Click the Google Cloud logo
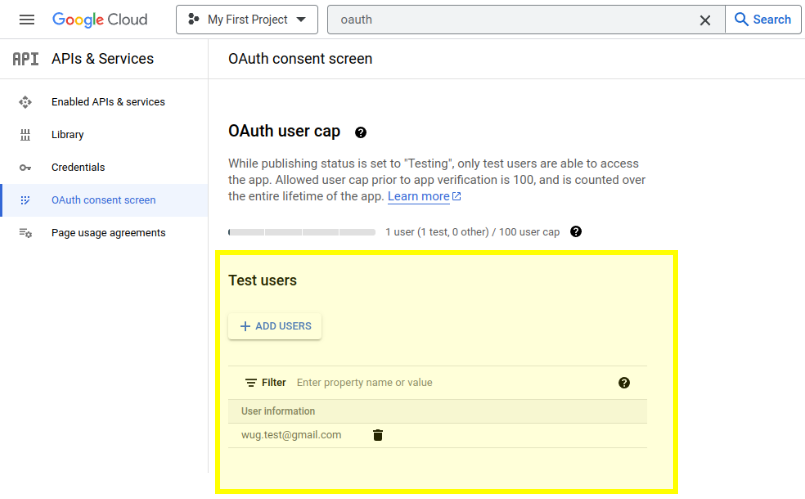Screen dimensions: 805x499 point(100,20)
